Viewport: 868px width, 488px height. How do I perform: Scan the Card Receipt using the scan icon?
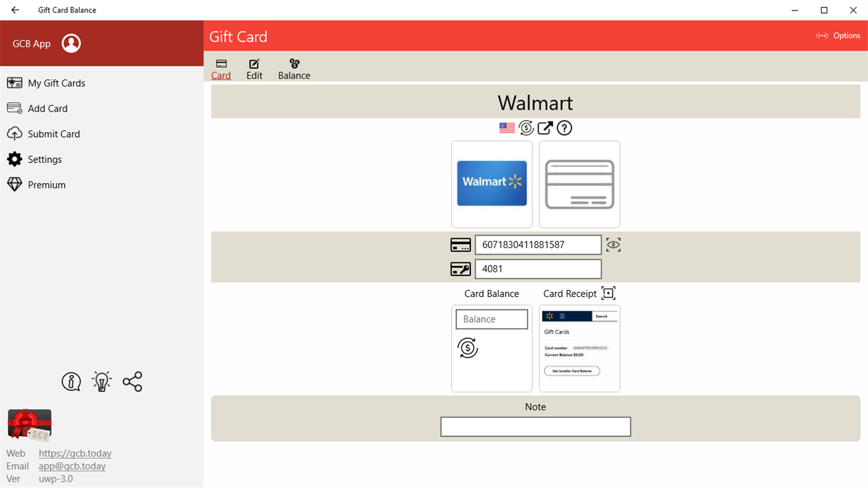pos(608,293)
